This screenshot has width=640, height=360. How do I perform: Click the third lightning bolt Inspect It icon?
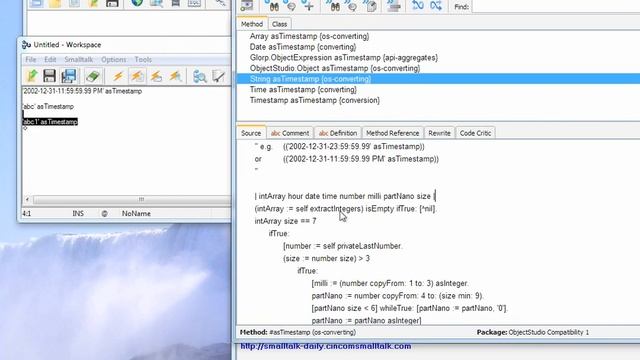(x=156, y=76)
